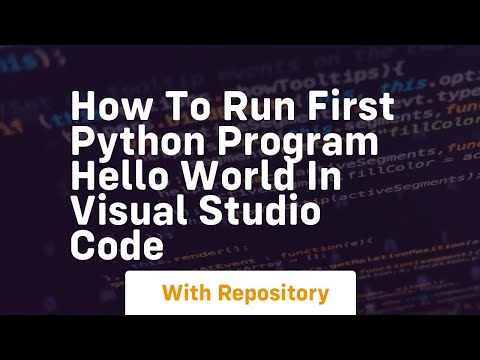Click the With Repository button
Image resolution: width=480 pixels, height=360 pixels.
[x=240, y=293]
